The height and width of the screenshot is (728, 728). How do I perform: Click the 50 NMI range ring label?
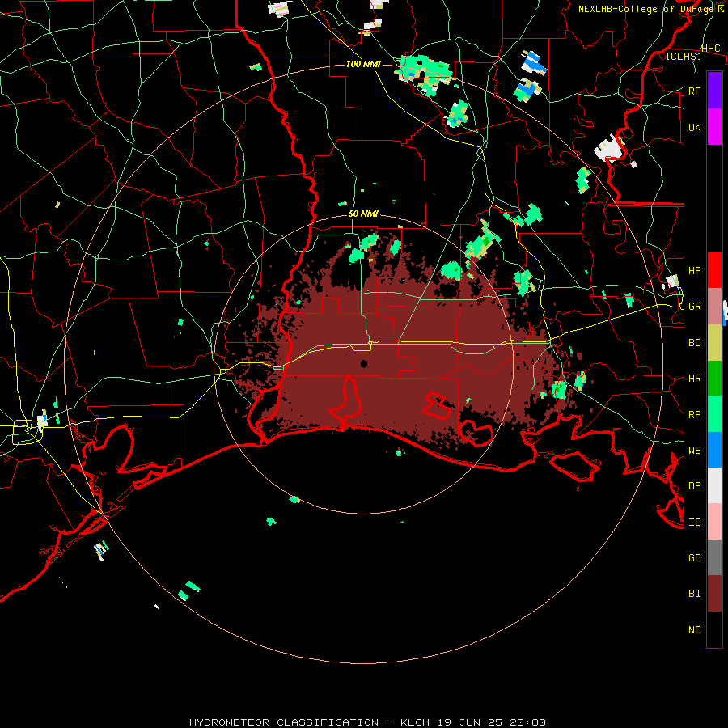pos(363,214)
